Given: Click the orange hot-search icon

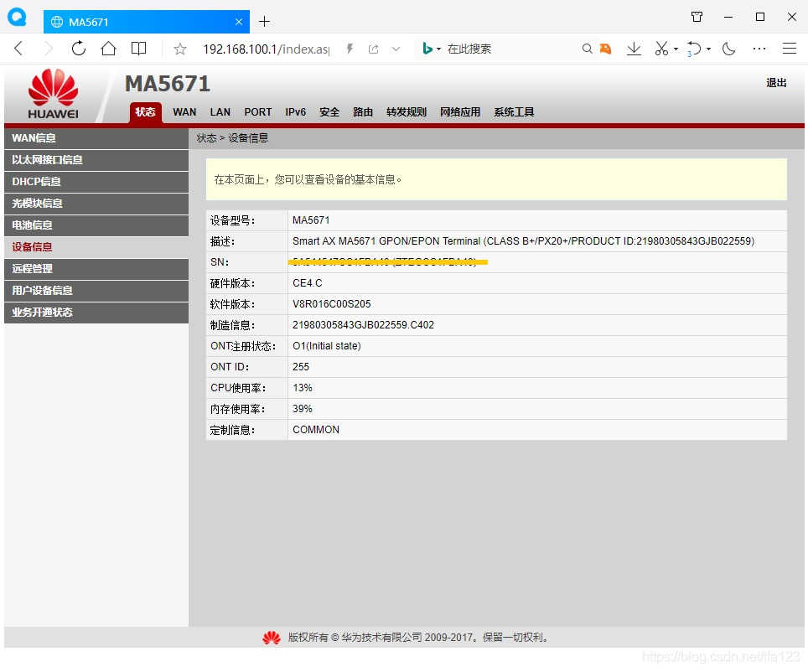Looking at the screenshot, I should pyautogui.click(x=605, y=49).
